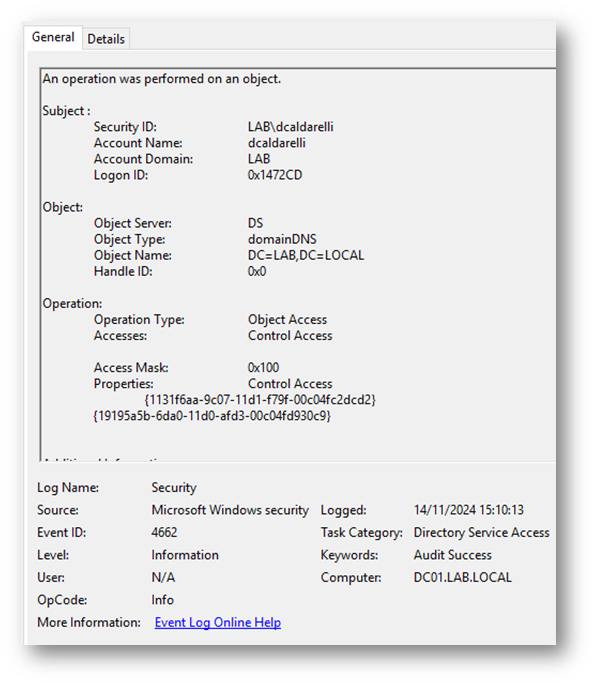Viewport: 598px width, 687px height.
Task: Click the Access Mask value 0x100
Action: [263, 367]
